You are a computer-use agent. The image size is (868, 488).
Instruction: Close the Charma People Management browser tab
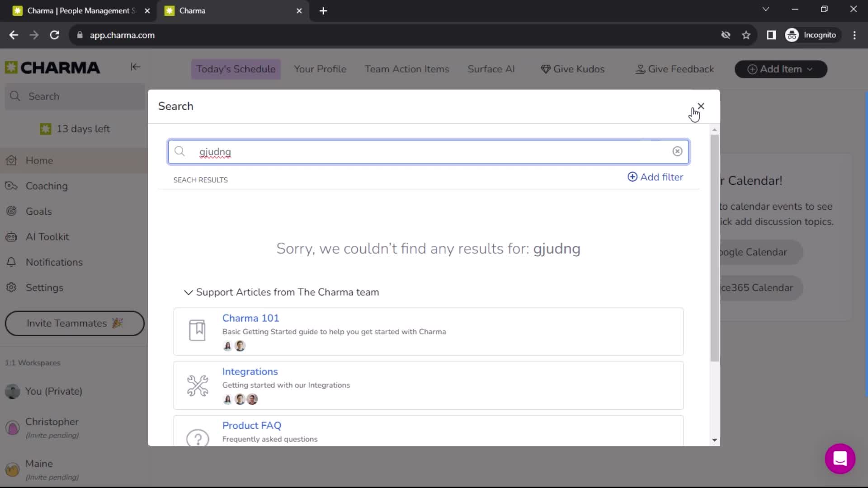click(147, 11)
